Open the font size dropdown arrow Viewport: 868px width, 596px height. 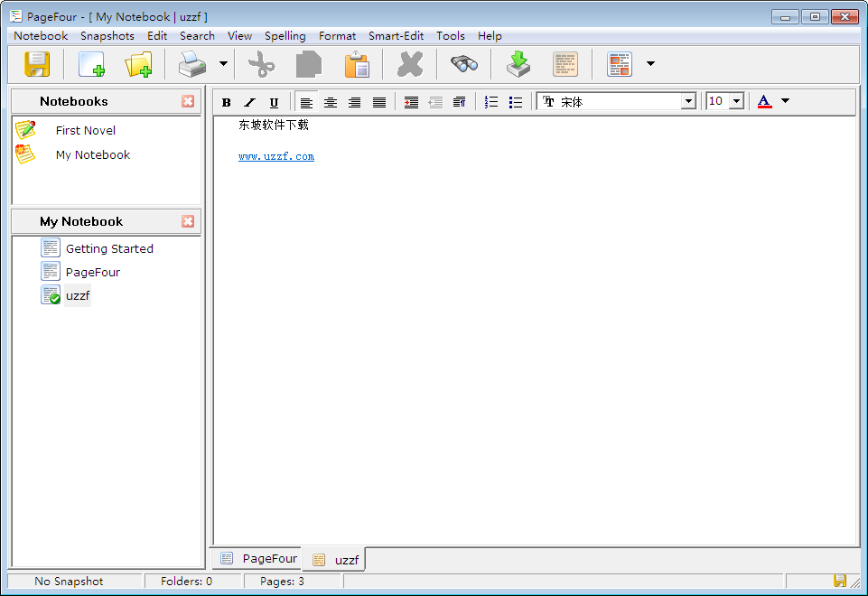tap(736, 101)
